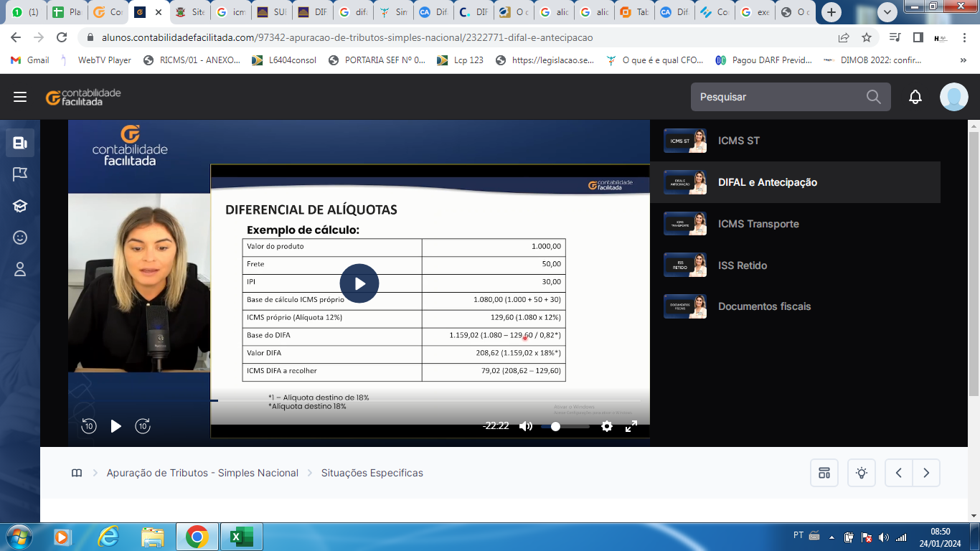Toggle the lightbulb light mode button
This screenshot has height=551, width=980.
862,473
